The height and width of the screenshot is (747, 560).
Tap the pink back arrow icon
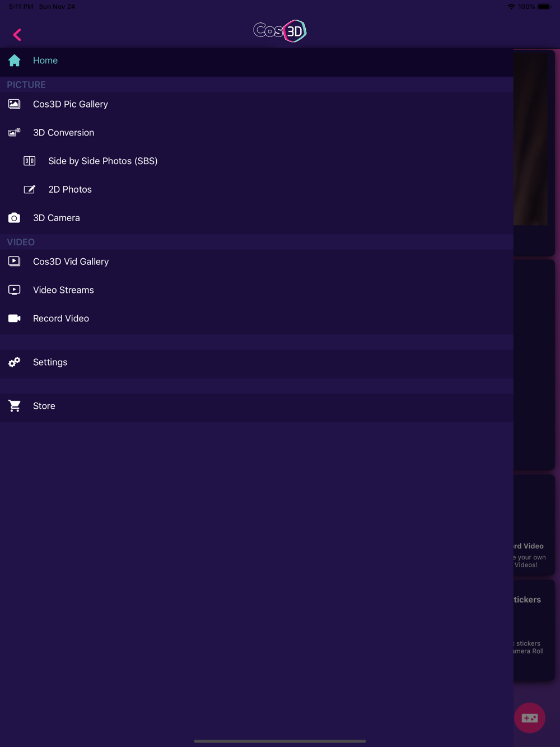(x=17, y=35)
